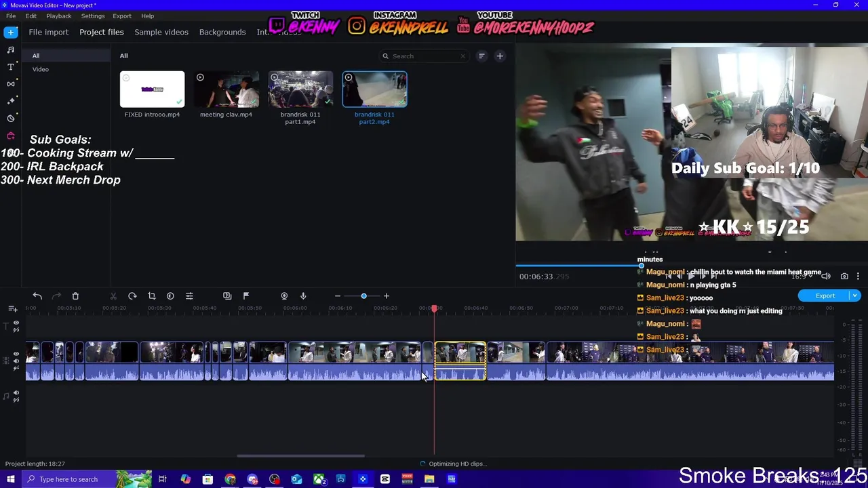
Task: Mute the main video track audio
Action: (16, 361)
